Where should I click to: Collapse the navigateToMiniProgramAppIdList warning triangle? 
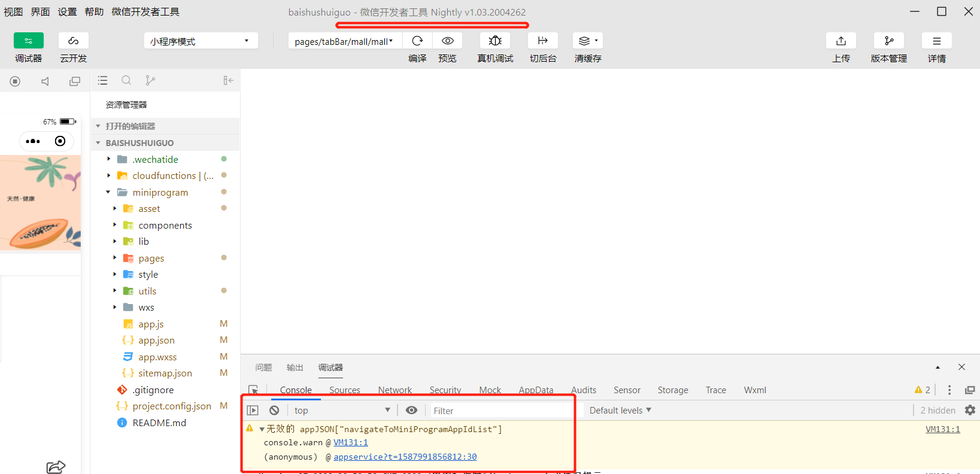262,429
